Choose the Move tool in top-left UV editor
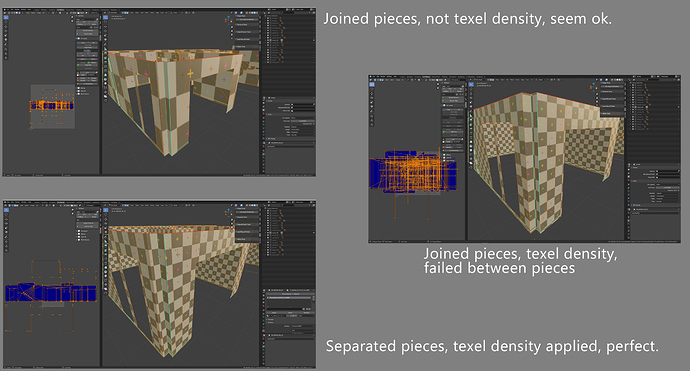The image size is (690, 371). (6, 26)
